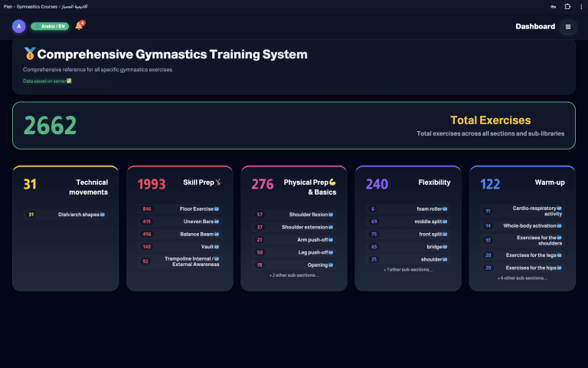Screen dimensions: 588x368
Task: Open the notifications bell icon
Action: [79, 26]
